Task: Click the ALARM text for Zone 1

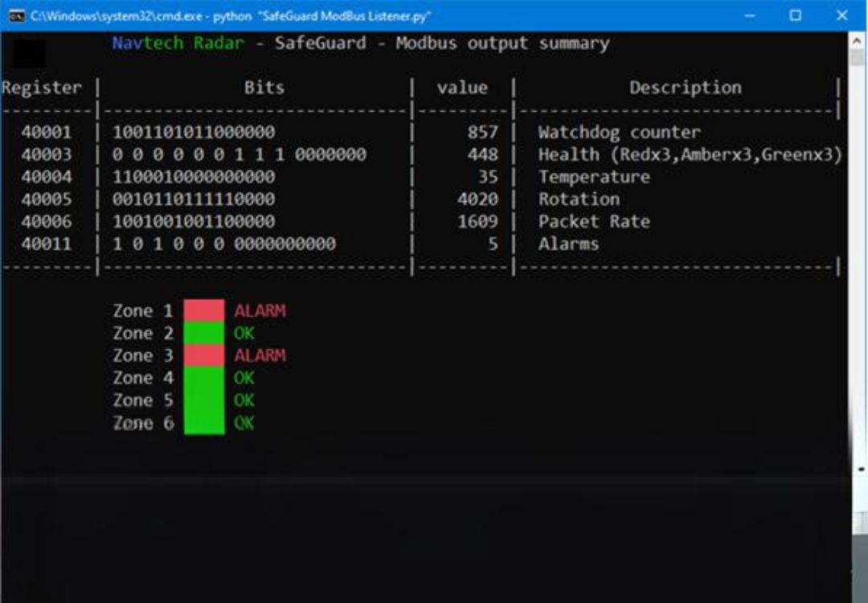Action: [260, 310]
